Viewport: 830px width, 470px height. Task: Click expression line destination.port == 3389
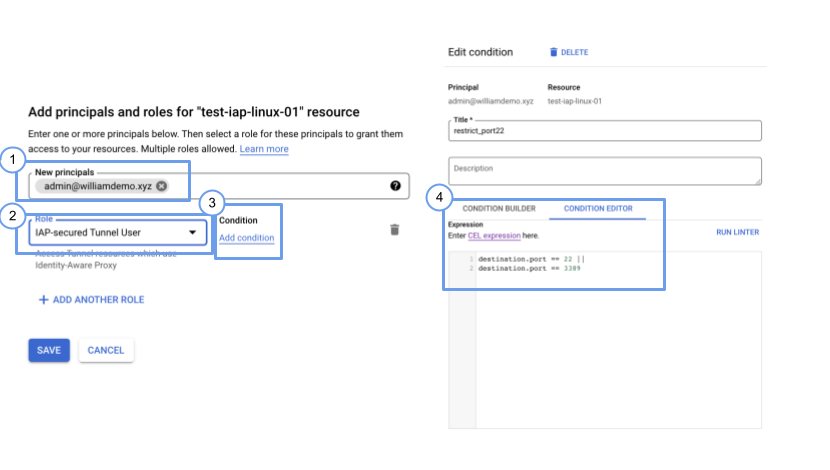pos(529,268)
